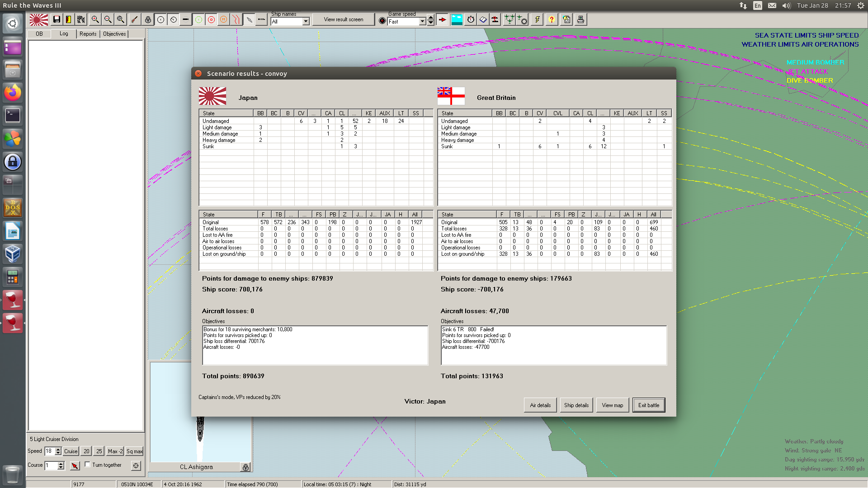Open the Terminal from the dock
This screenshot has height=488, width=868.
point(13,116)
